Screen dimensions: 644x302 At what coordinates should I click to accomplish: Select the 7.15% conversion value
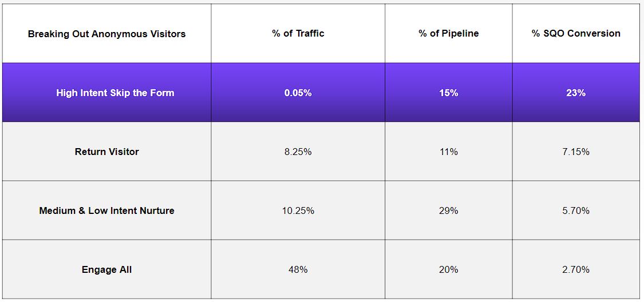point(576,152)
